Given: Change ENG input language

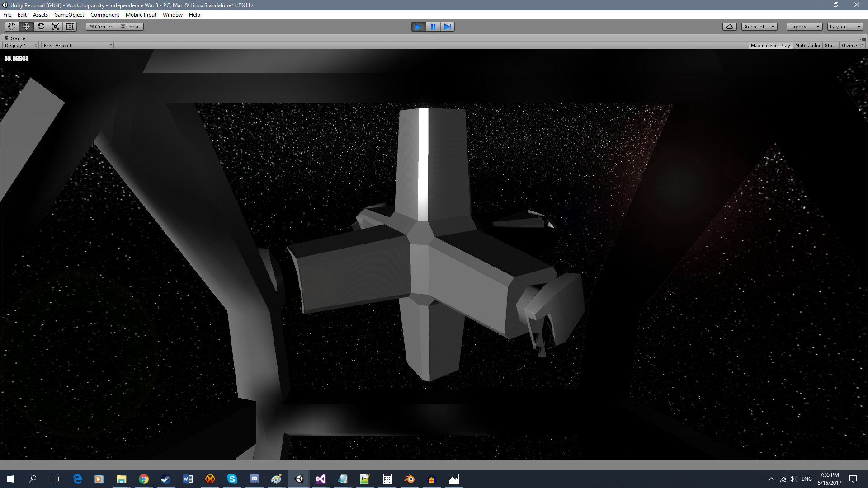Looking at the screenshot, I should coord(807,479).
